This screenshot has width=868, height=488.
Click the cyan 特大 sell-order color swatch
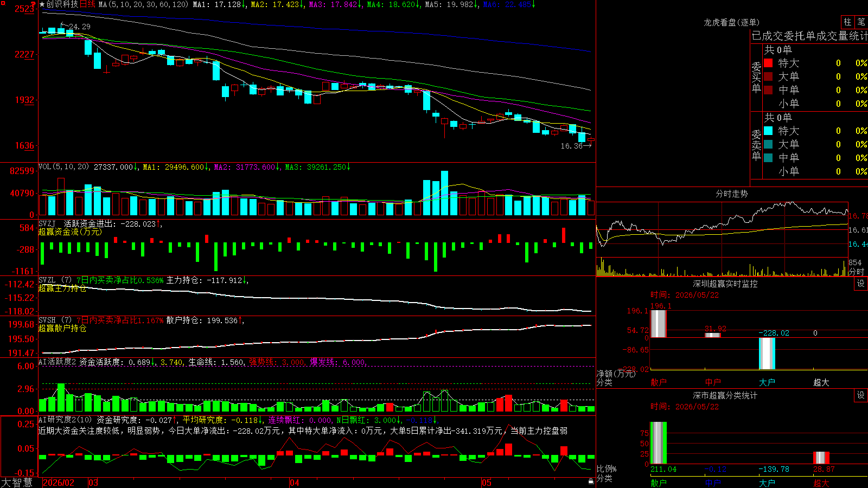coord(768,131)
